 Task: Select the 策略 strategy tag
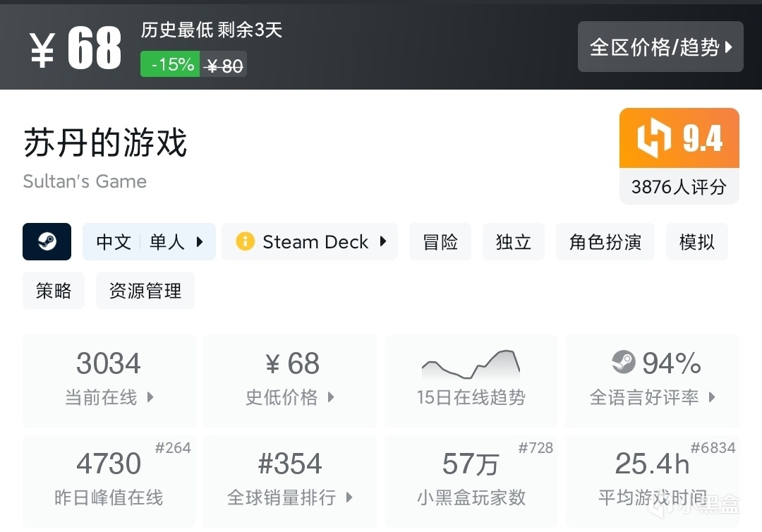(x=54, y=291)
